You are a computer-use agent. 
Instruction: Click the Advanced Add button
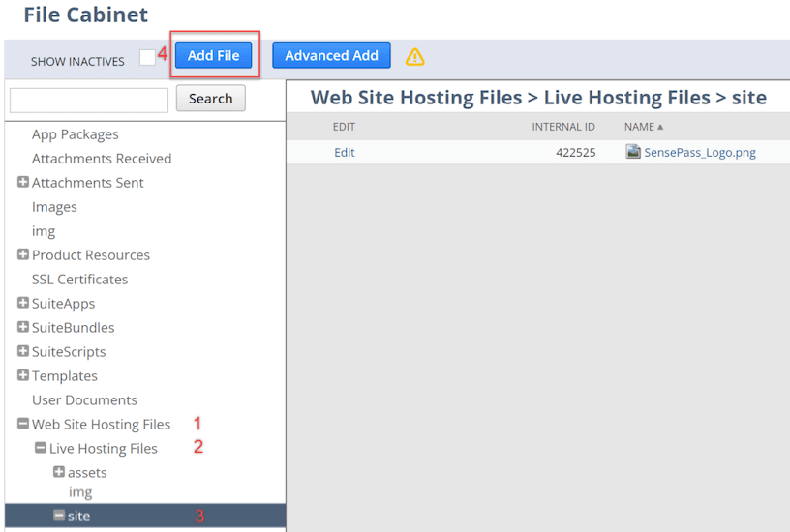[x=331, y=55]
